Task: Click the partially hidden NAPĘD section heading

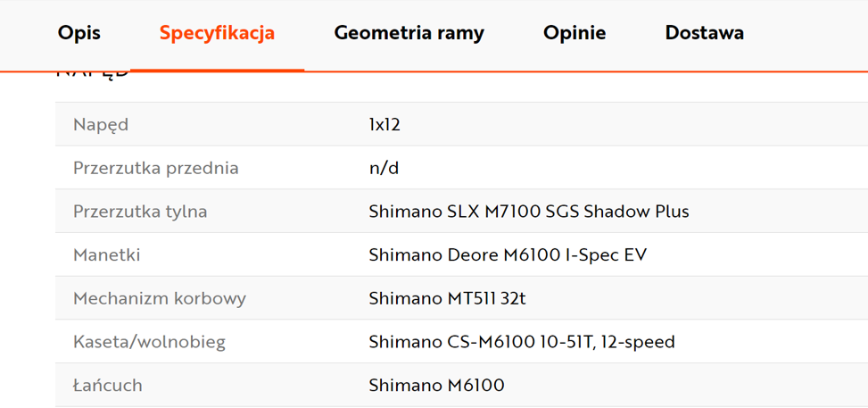Action: pyautogui.click(x=93, y=75)
